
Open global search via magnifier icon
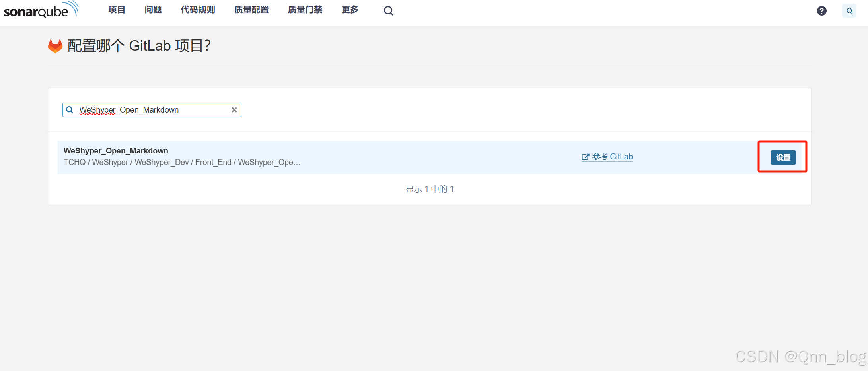pyautogui.click(x=388, y=10)
